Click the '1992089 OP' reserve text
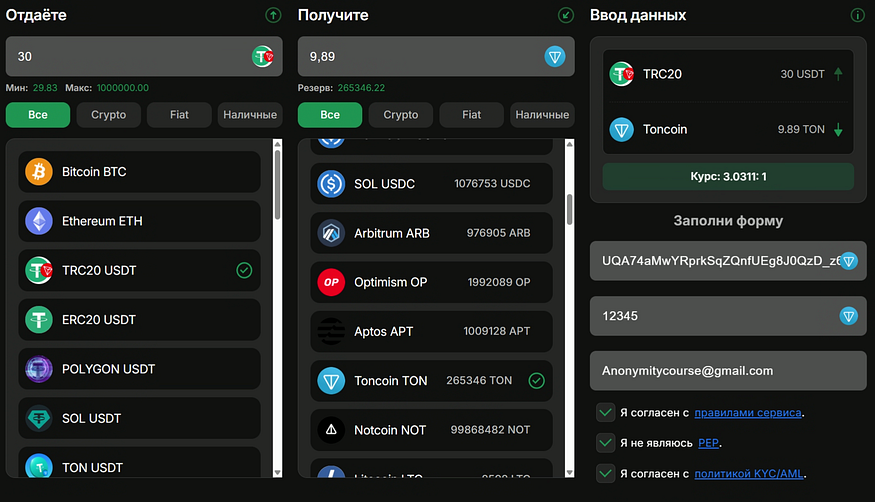Screen dimensions: 875x502 499,282
